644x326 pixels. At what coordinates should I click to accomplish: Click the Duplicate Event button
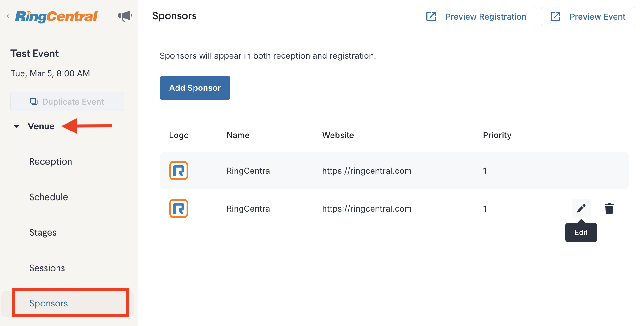click(67, 102)
